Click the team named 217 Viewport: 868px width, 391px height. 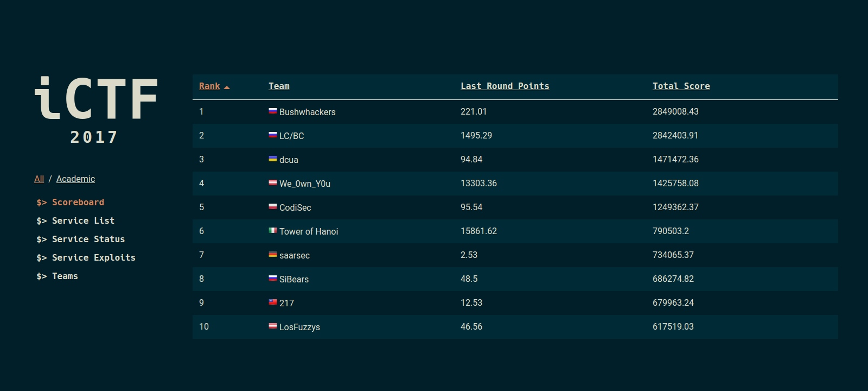tap(286, 303)
